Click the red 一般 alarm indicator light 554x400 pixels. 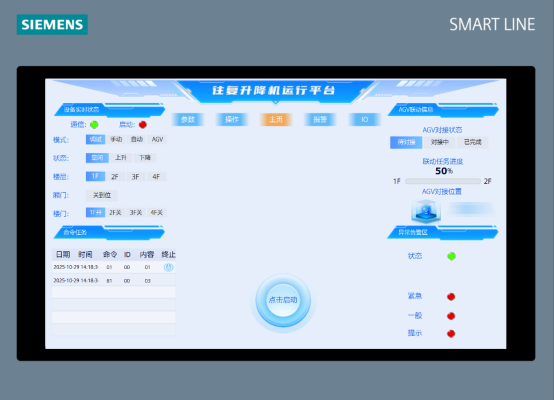pos(451,316)
